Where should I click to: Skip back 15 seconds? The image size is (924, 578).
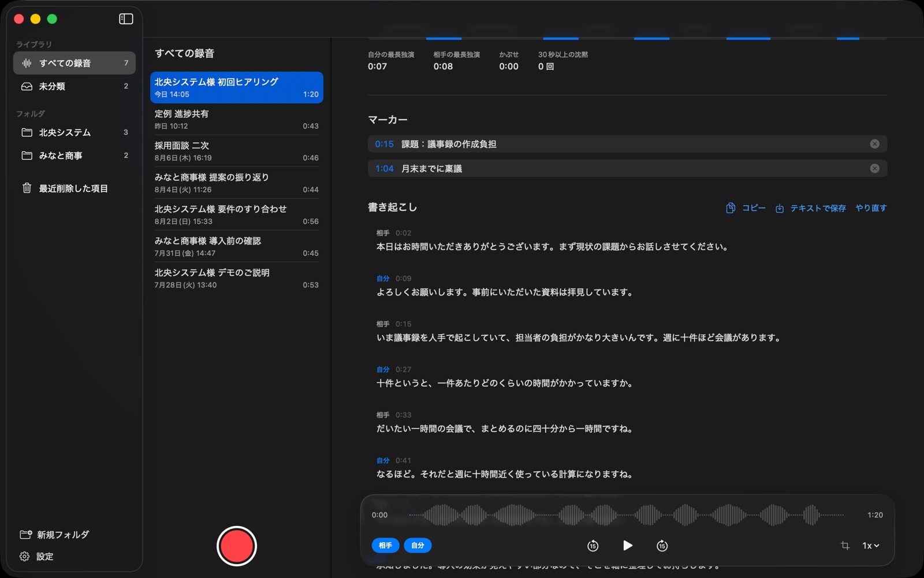tap(593, 546)
